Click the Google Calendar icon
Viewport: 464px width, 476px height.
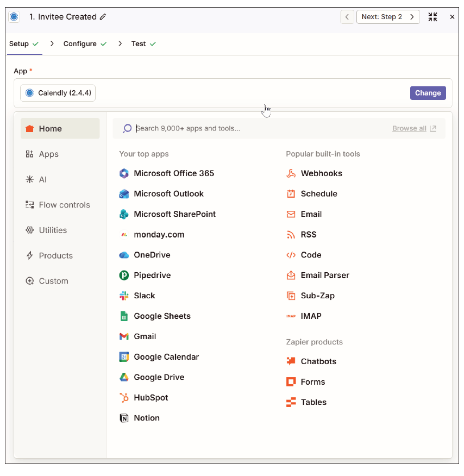(124, 356)
